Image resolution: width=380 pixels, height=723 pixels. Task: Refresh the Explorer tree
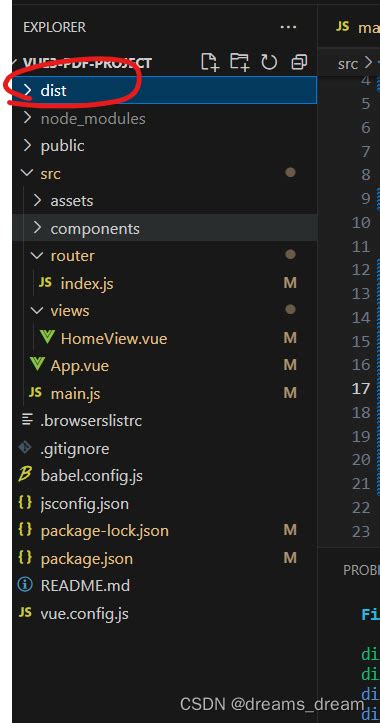(269, 62)
